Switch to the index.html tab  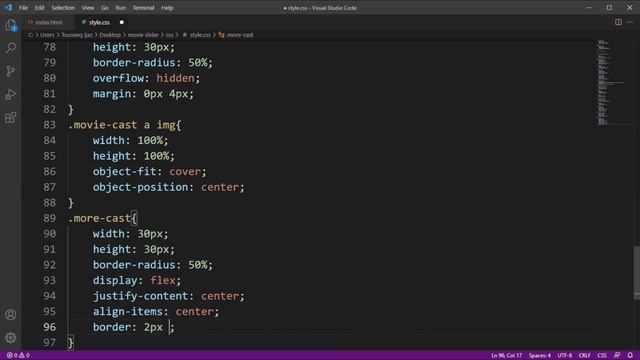click(x=49, y=22)
